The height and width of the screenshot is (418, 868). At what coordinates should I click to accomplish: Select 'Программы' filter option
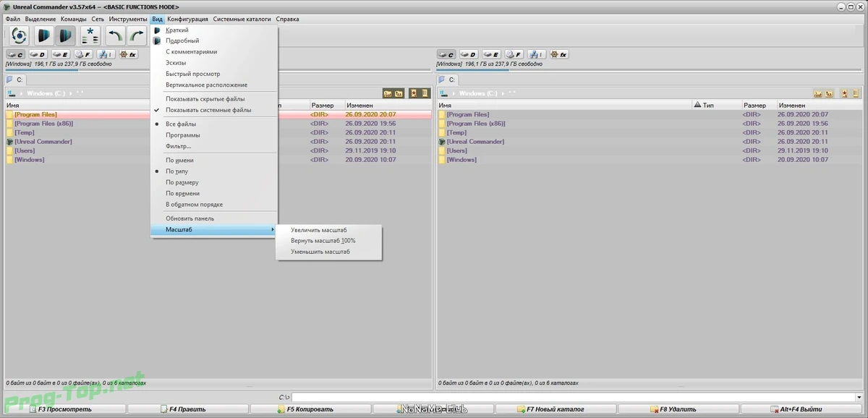pyautogui.click(x=213, y=135)
